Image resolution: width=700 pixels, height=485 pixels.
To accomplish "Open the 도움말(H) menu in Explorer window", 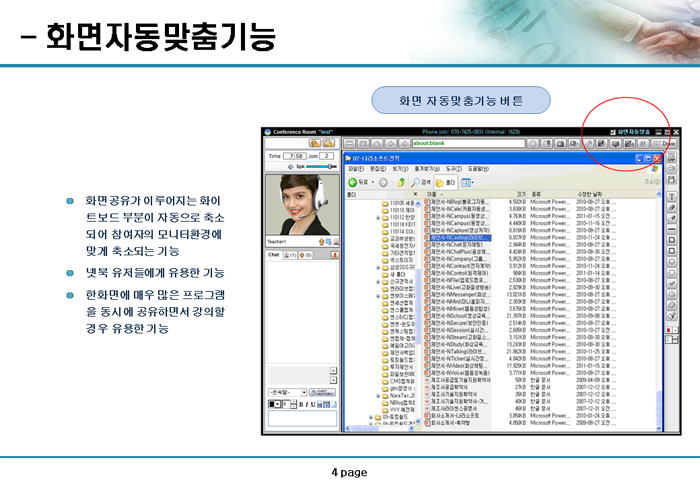I will click(478, 169).
